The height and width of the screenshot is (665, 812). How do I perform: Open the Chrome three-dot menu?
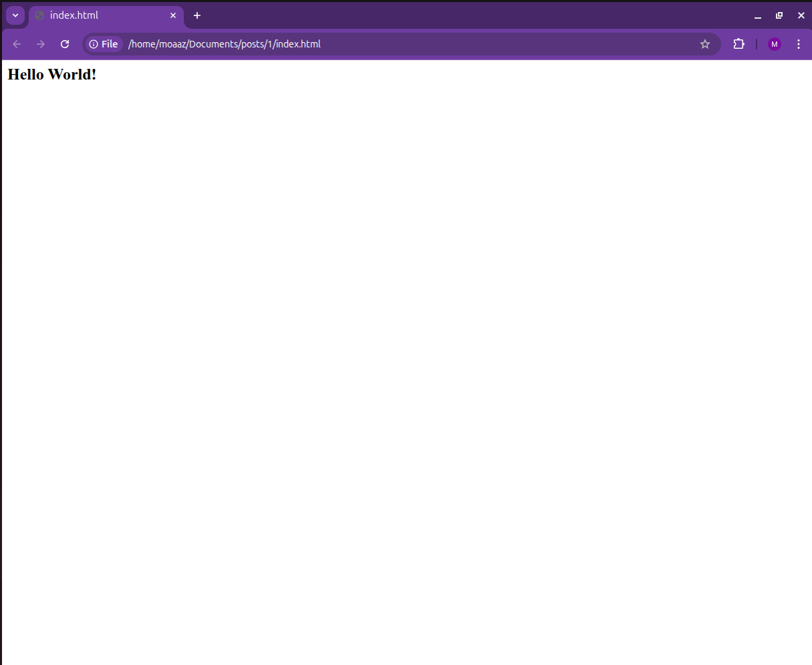(799, 44)
